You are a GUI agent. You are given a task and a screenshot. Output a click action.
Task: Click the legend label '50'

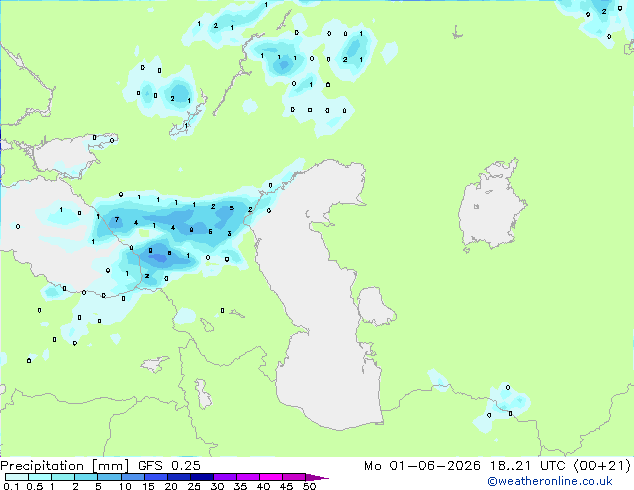(309, 486)
